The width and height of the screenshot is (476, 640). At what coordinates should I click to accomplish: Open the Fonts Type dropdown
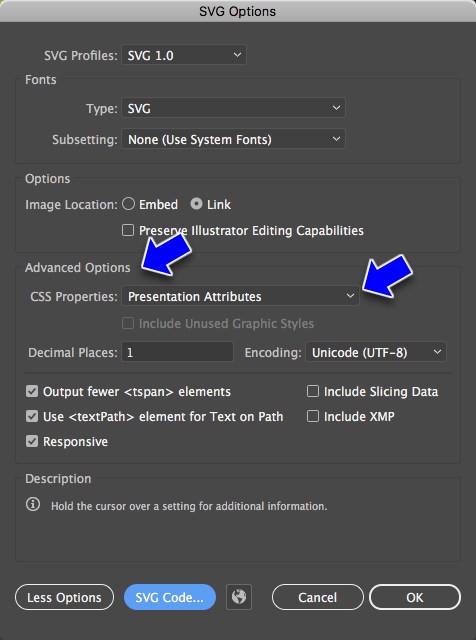pyautogui.click(x=233, y=108)
